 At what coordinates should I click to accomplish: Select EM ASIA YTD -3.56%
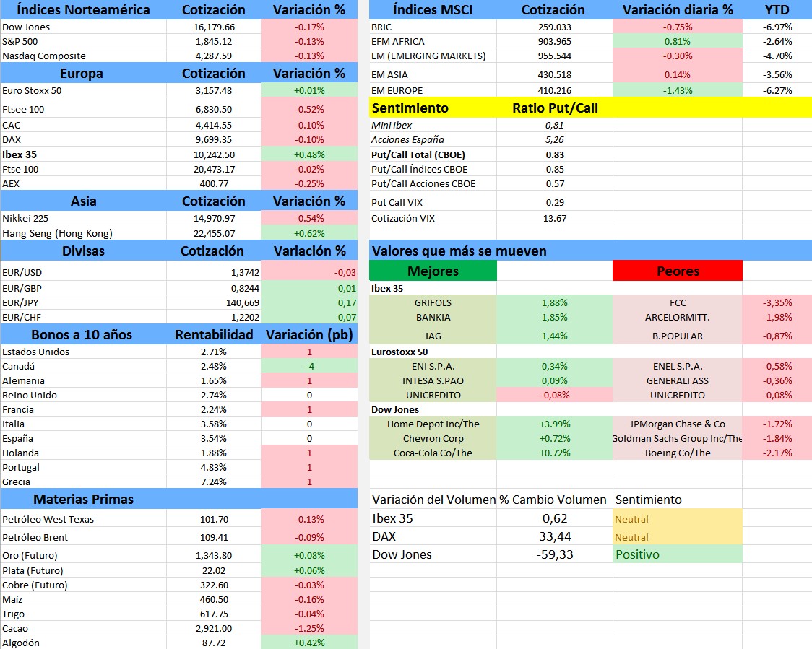777,75
